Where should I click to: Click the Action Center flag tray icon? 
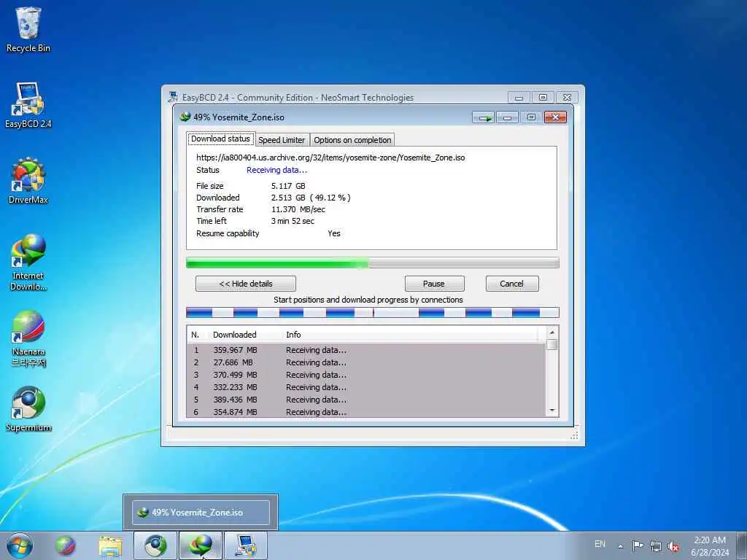[638, 545]
